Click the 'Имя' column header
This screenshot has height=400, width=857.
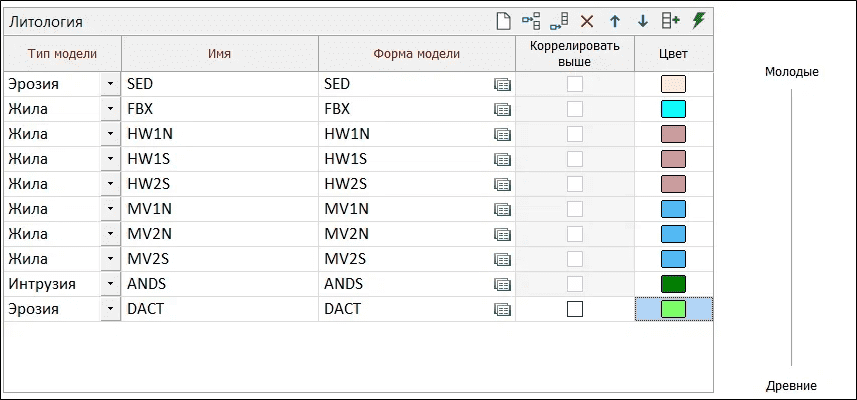click(220, 54)
